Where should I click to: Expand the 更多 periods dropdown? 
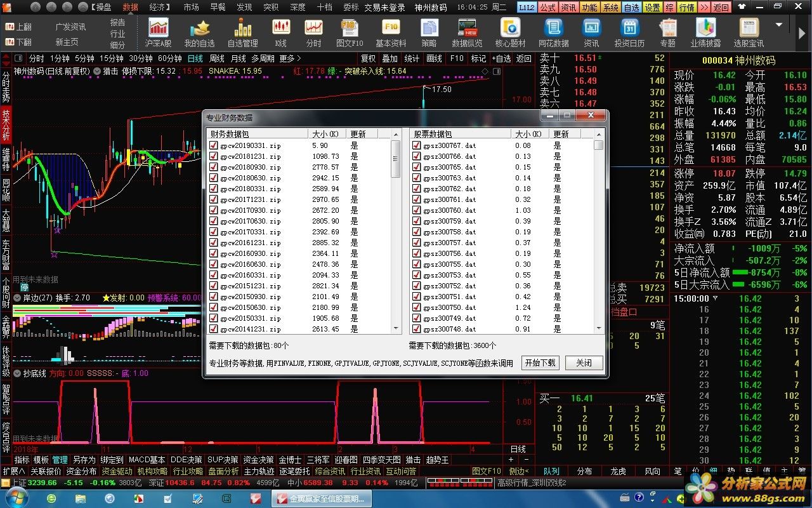point(291,58)
